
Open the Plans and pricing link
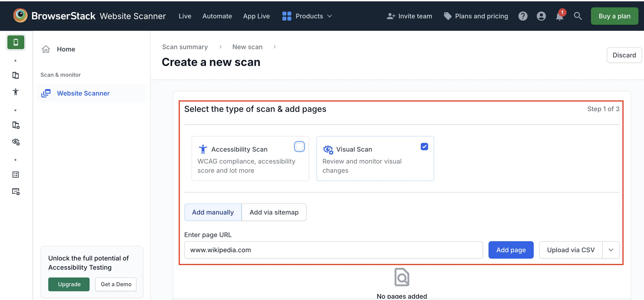481,16
